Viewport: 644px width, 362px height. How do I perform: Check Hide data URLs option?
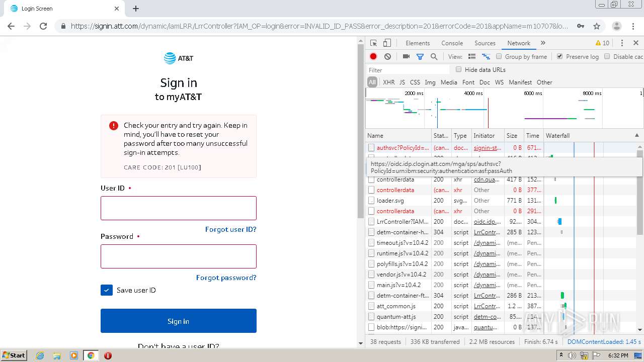458,69
